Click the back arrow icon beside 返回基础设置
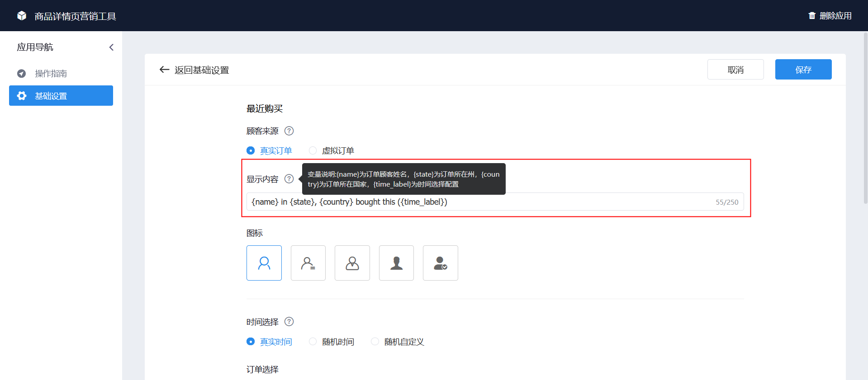The image size is (868, 380). tap(164, 70)
